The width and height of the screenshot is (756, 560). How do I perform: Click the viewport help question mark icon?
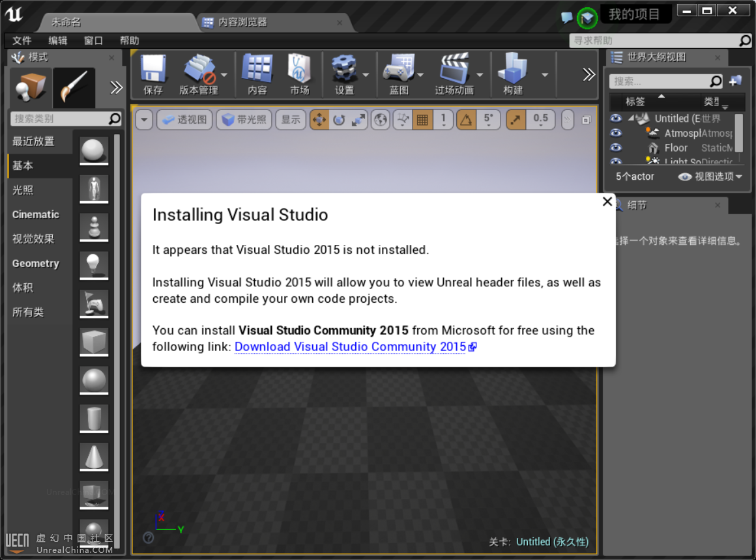pyautogui.click(x=149, y=537)
